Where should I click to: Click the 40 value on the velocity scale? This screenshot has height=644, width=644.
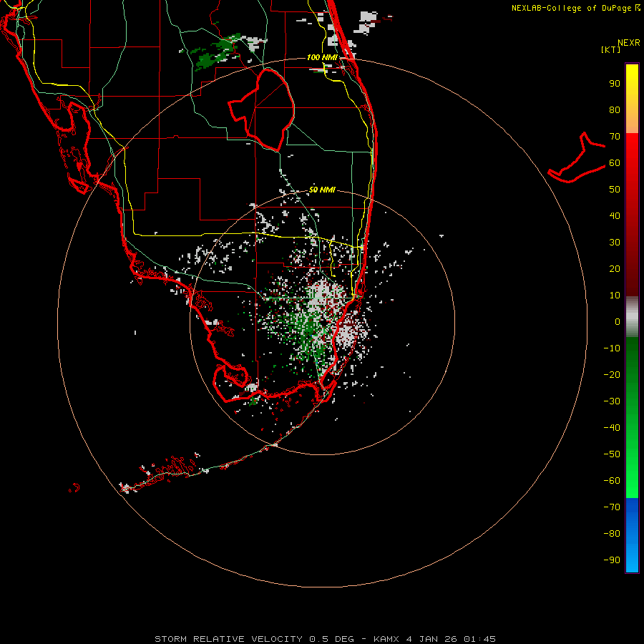(615, 216)
